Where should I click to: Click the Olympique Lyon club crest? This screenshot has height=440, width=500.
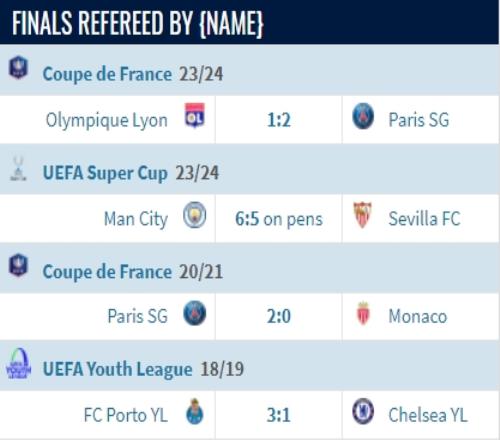[x=195, y=116]
